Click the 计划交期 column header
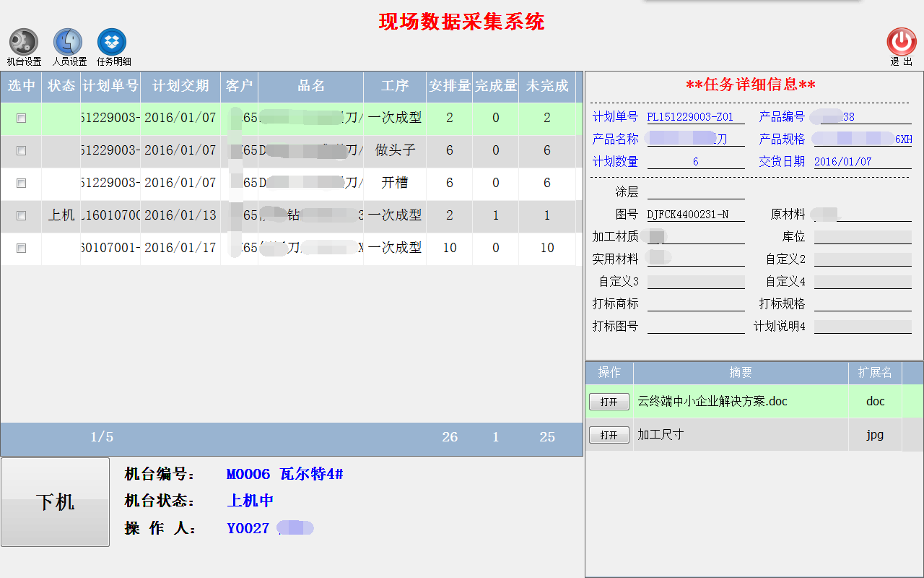924x578 pixels. [180, 86]
